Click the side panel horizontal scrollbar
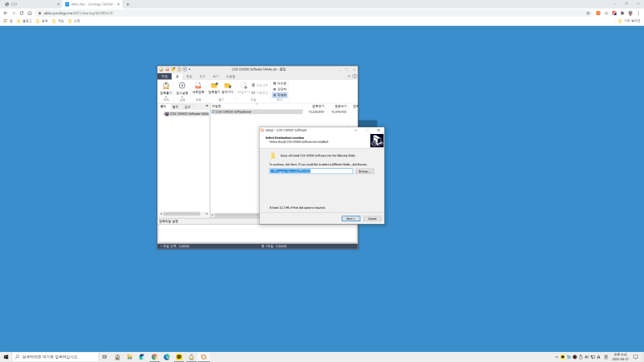644x362 pixels. [x=183, y=214]
